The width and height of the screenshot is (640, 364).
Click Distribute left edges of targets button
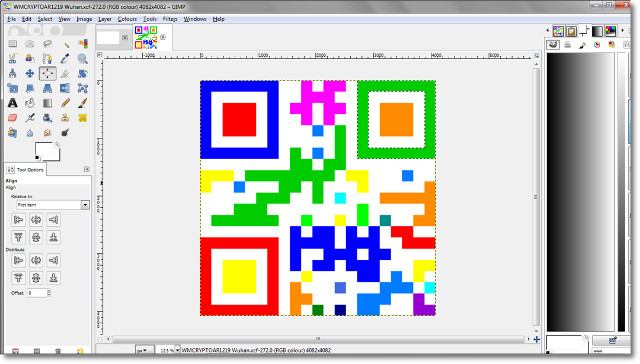pyautogui.click(x=18, y=260)
